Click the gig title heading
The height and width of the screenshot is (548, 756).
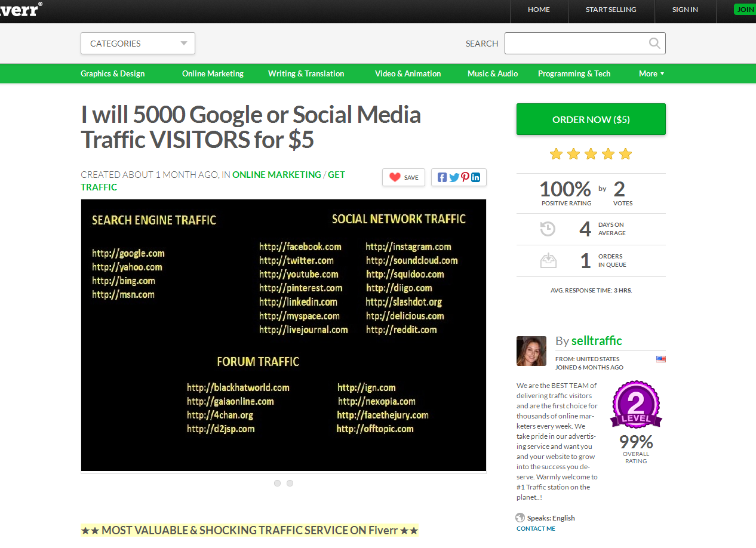[x=251, y=127]
